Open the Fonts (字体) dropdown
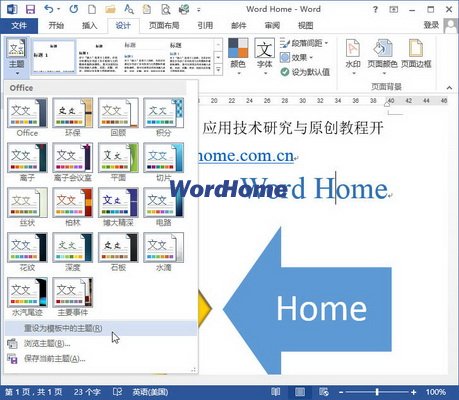The height and width of the screenshot is (400, 459). pos(264,57)
